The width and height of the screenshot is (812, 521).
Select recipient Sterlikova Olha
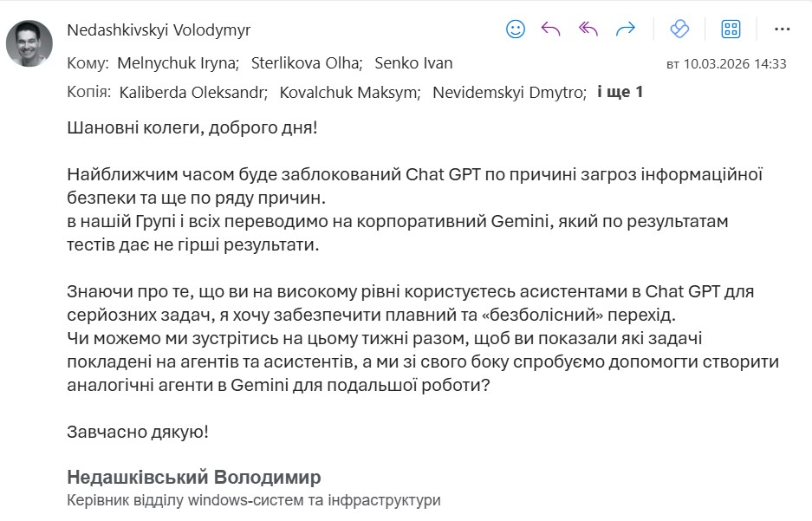tap(307, 63)
